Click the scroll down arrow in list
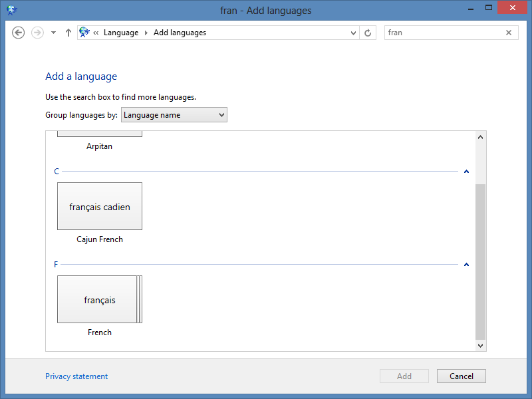The image size is (532, 399). click(481, 346)
